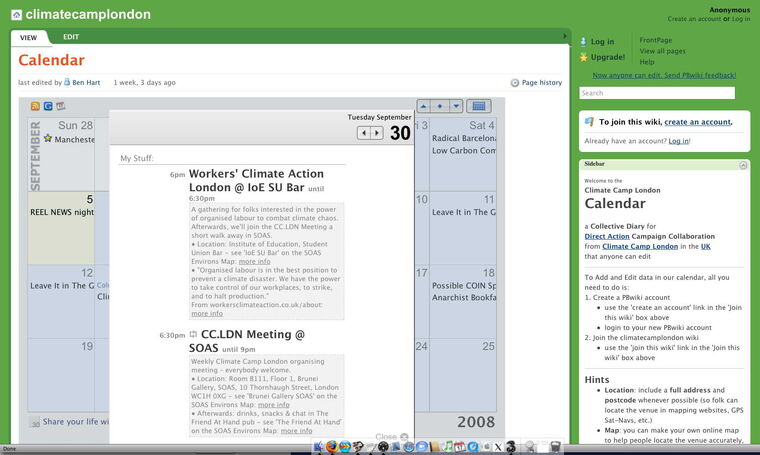Click in the Search field
This screenshot has width=760, height=455.
click(657, 93)
